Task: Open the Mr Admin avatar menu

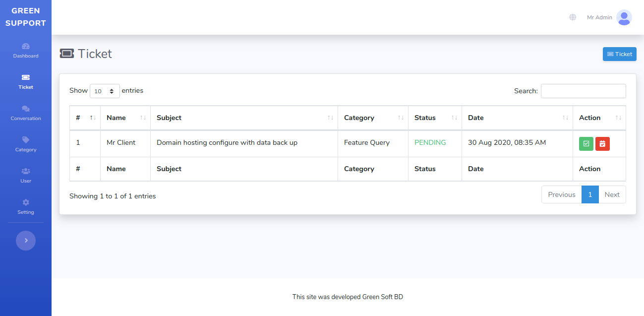Action: 624,17
